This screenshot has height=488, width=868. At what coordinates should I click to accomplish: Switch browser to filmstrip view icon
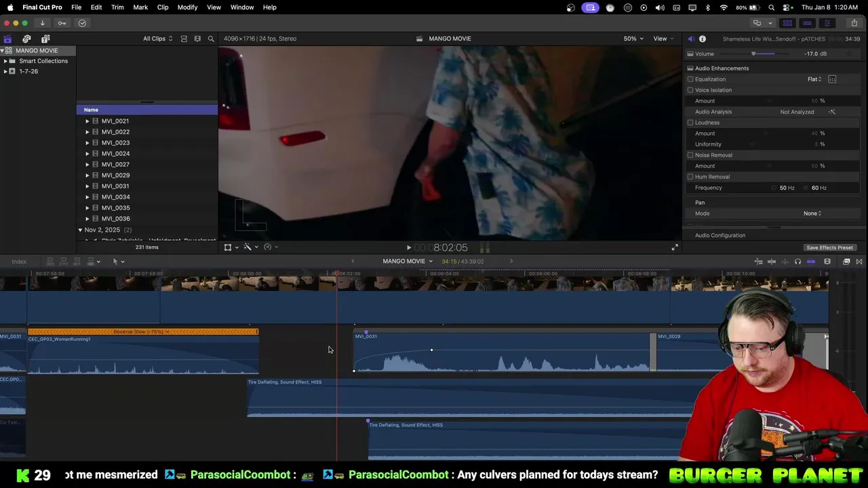tap(197, 39)
